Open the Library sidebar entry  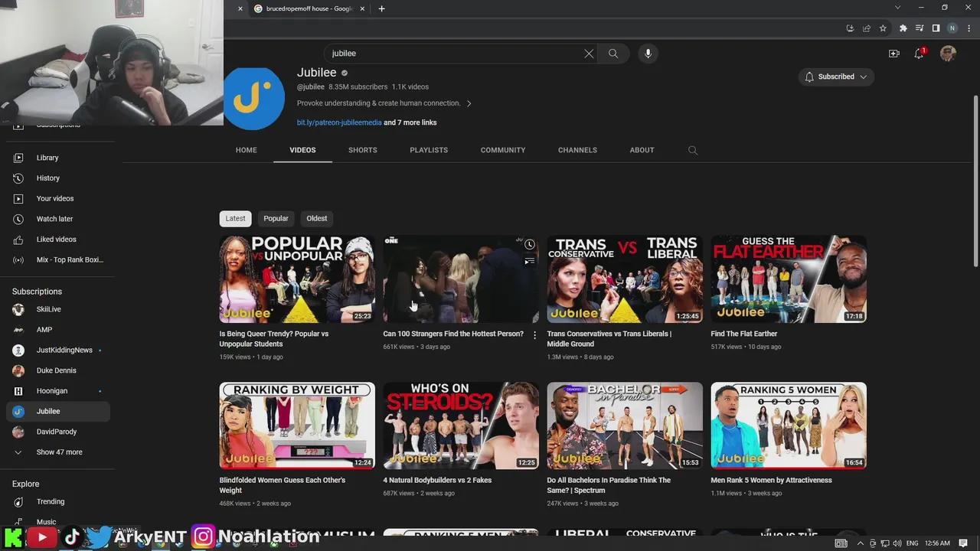click(57, 158)
